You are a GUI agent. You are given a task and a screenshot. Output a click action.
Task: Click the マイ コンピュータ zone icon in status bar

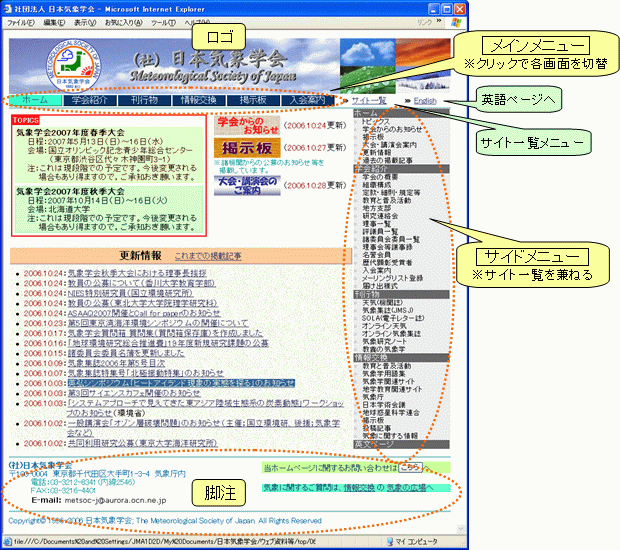pyautogui.click(x=389, y=541)
